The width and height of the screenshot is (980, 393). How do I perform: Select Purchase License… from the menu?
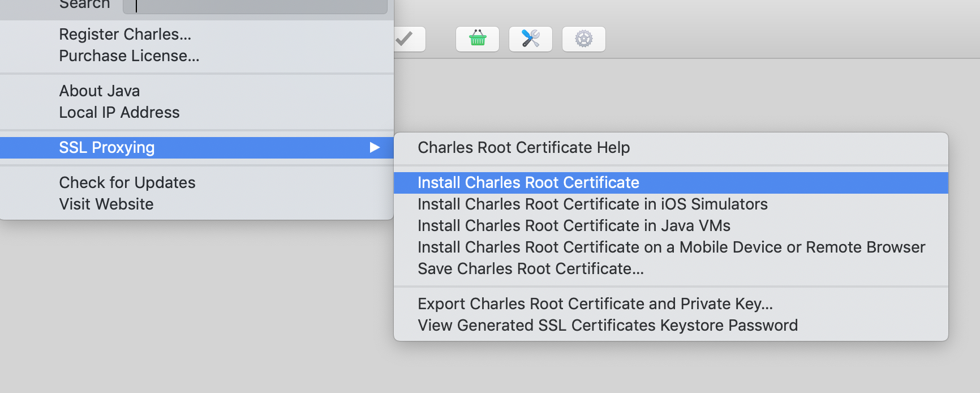[x=197, y=56]
